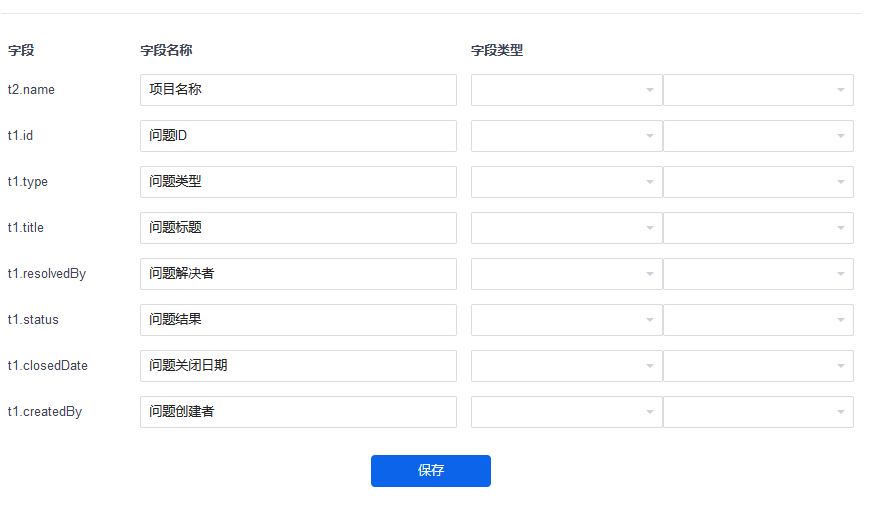This screenshot has height=506, width=871.
Task: Open second type dropdown for t1.status row
Action: (x=758, y=320)
